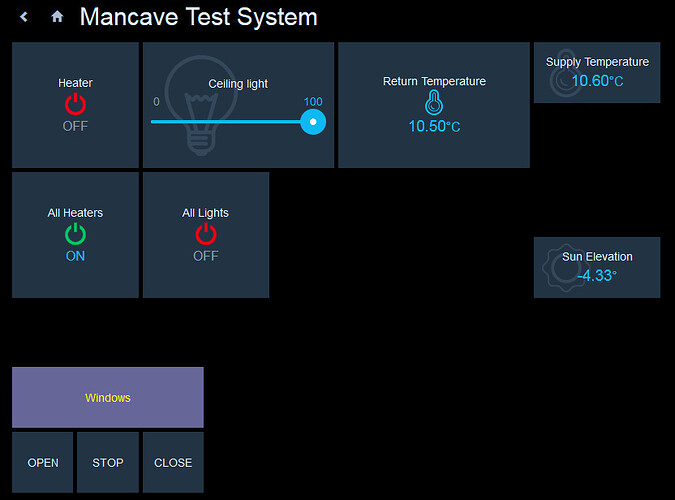The height and width of the screenshot is (500, 675).
Task: Toggle the Heater red power icon
Action: point(75,104)
